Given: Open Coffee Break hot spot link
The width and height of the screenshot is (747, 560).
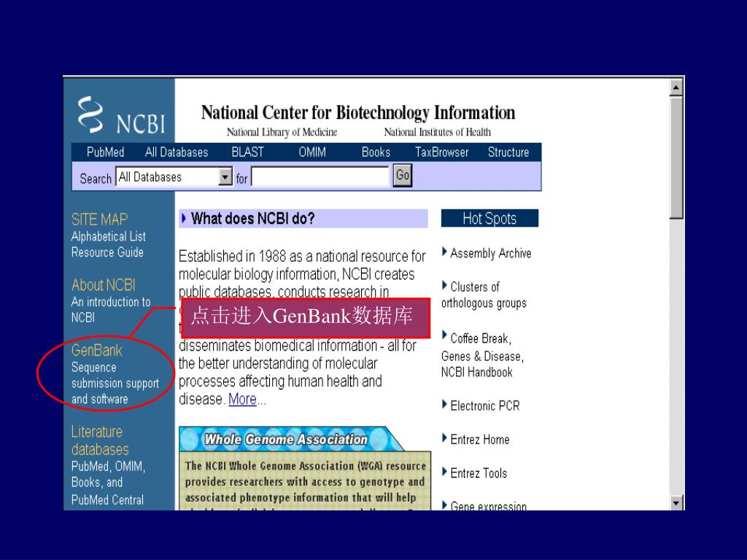Looking at the screenshot, I should click(x=481, y=338).
